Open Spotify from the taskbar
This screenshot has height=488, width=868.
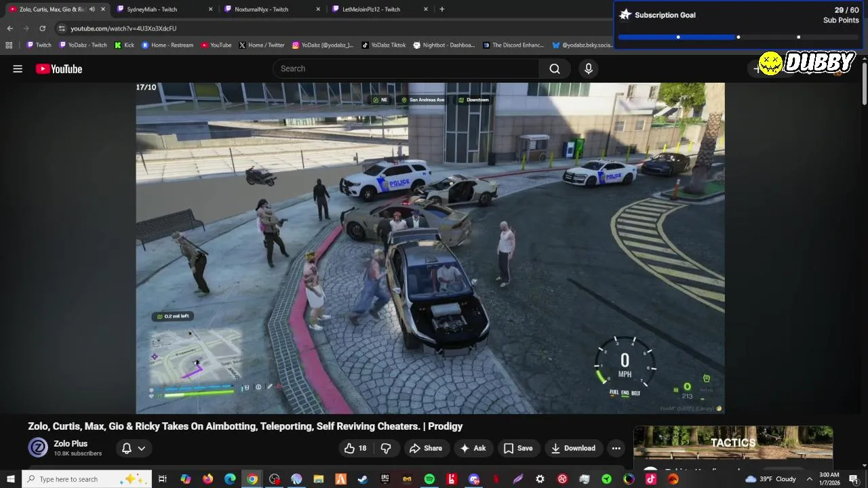click(429, 479)
